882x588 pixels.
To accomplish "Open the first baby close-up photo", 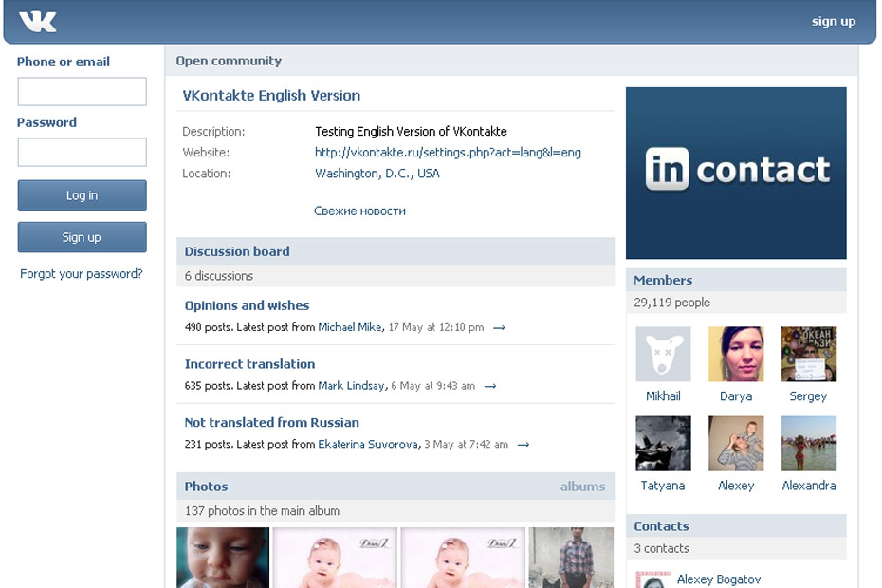I will coord(223,558).
